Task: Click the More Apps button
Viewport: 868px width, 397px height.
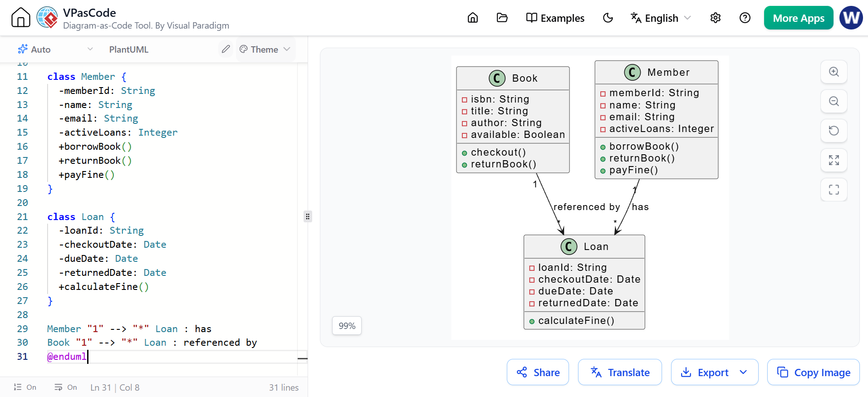Action: point(799,18)
